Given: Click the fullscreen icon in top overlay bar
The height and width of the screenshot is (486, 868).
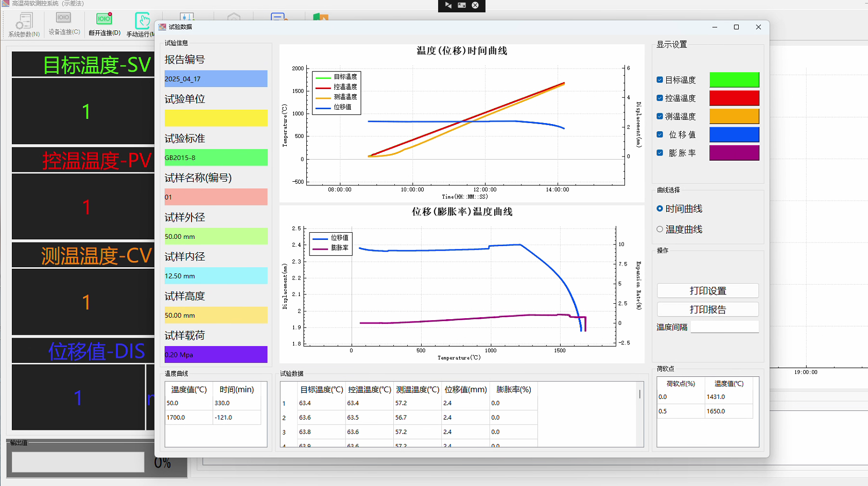Looking at the screenshot, I should pyautogui.click(x=462, y=5).
